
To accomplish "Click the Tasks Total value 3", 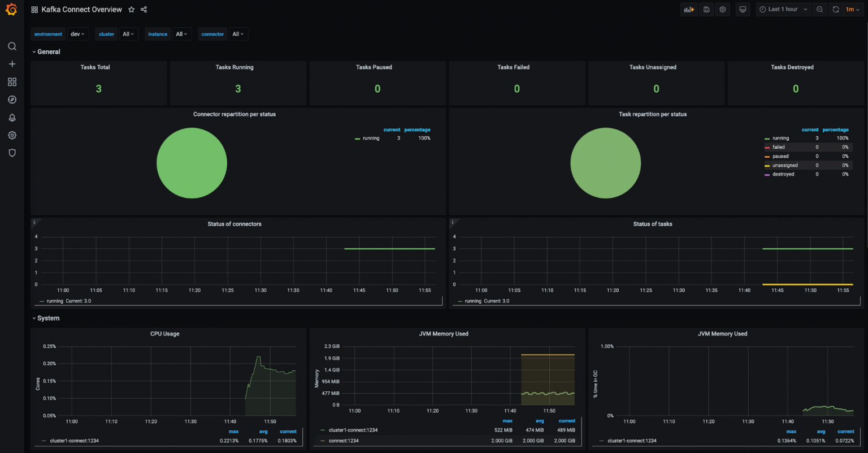I will coord(98,89).
